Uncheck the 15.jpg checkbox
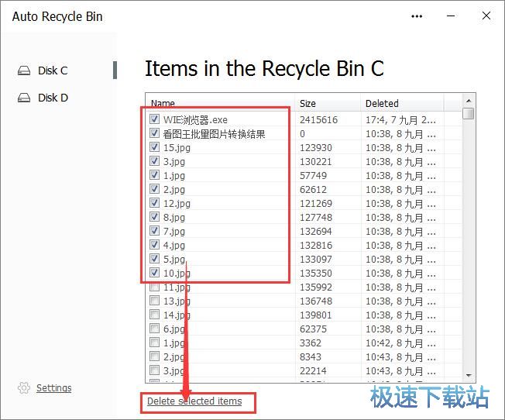The height and width of the screenshot is (420, 505). (154, 147)
